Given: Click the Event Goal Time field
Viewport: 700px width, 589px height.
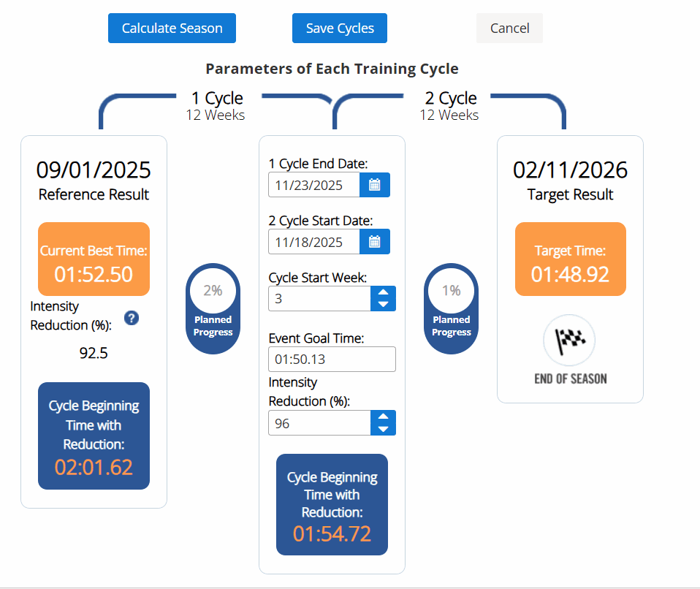Looking at the screenshot, I should coord(332,360).
